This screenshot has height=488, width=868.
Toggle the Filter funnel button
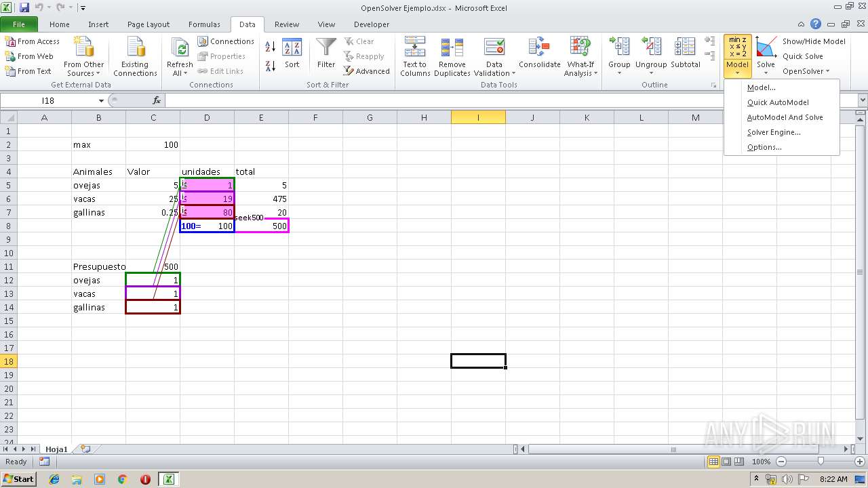[326, 54]
